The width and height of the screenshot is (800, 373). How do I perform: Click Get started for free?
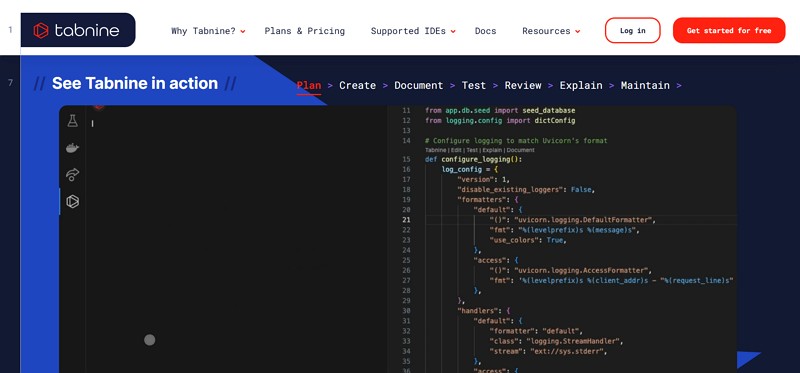(x=729, y=31)
